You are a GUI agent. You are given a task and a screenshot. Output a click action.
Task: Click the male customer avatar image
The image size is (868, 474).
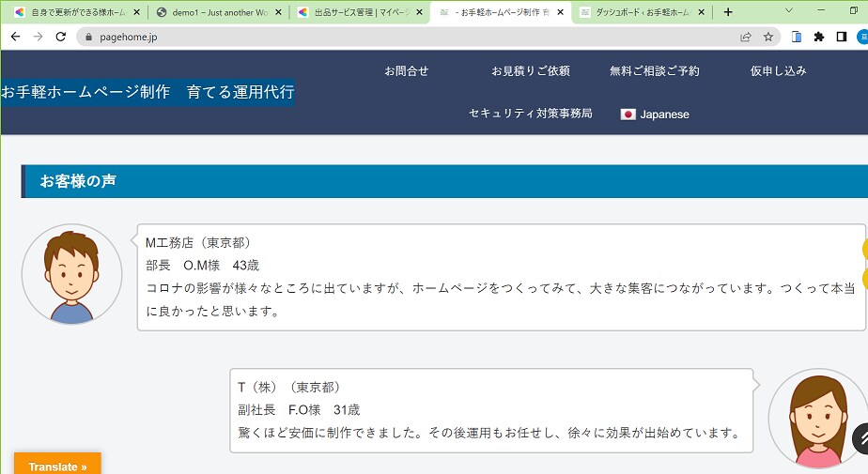[71, 274]
